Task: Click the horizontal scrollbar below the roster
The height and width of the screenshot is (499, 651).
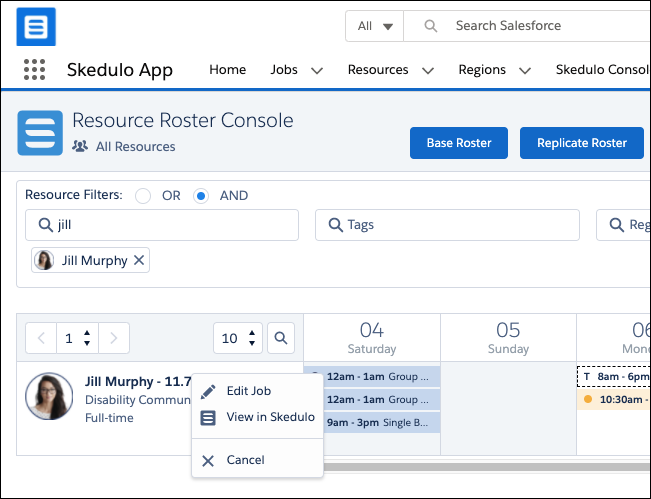Action: pos(487,467)
